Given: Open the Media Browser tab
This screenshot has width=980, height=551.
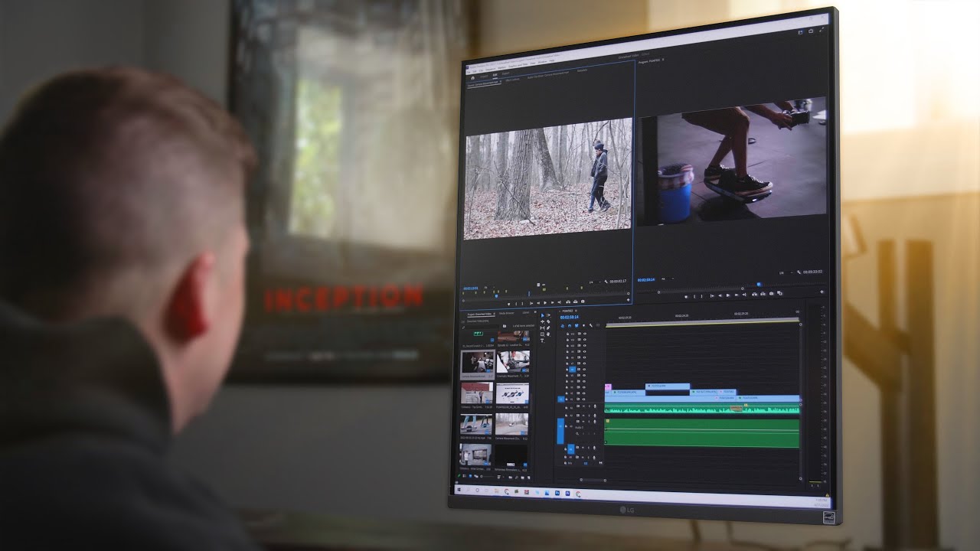Looking at the screenshot, I should 507,313.
